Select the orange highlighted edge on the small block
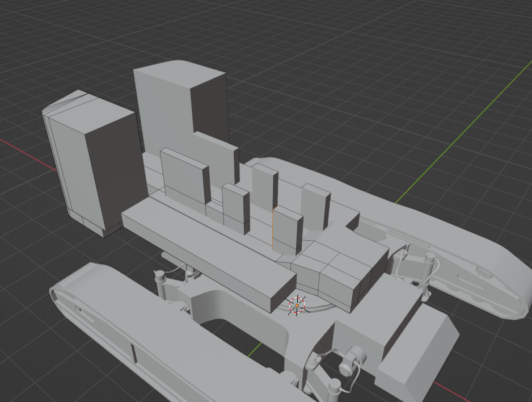532x402 pixels. [x=273, y=228]
